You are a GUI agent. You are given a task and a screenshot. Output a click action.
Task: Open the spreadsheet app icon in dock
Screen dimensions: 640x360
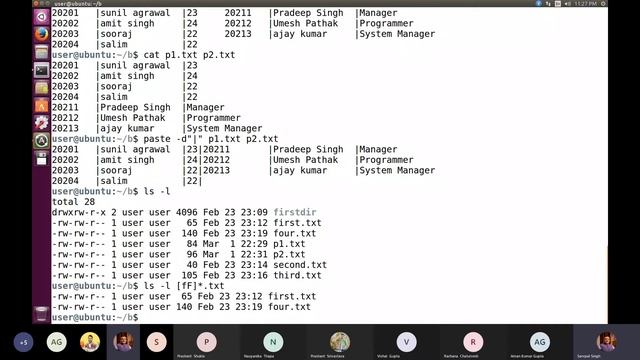point(41,88)
